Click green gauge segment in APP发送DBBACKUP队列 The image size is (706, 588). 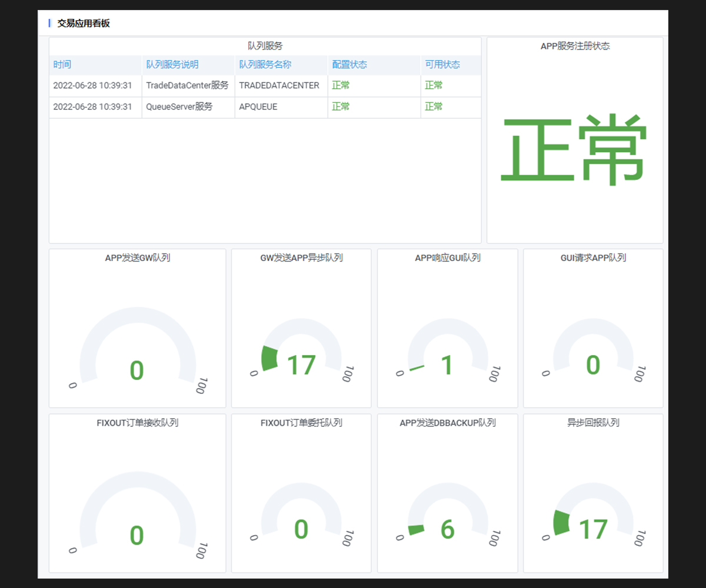tap(416, 530)
